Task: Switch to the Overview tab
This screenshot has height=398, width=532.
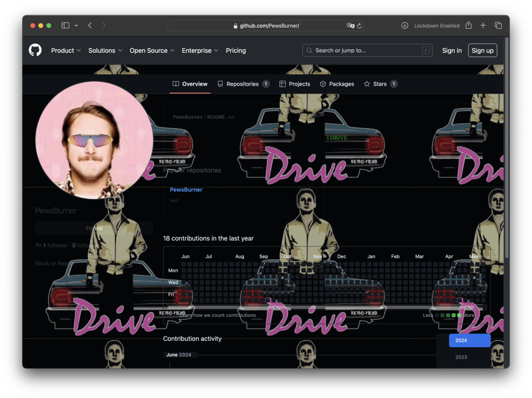Action: coord(190,84)
